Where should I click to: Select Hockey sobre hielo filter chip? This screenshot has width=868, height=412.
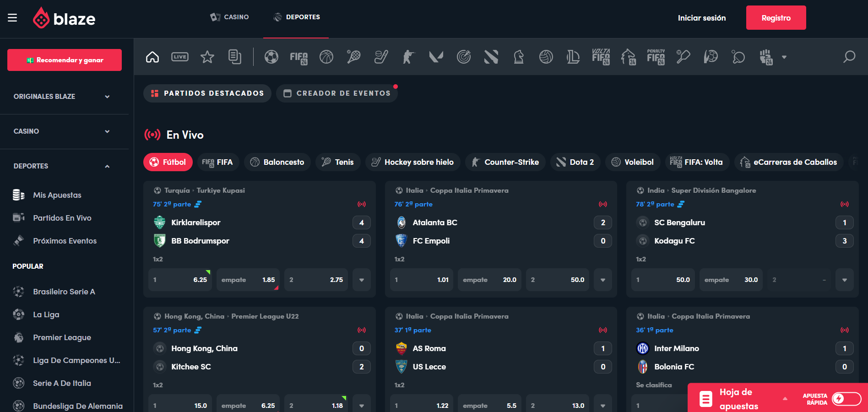click(413, 162)
